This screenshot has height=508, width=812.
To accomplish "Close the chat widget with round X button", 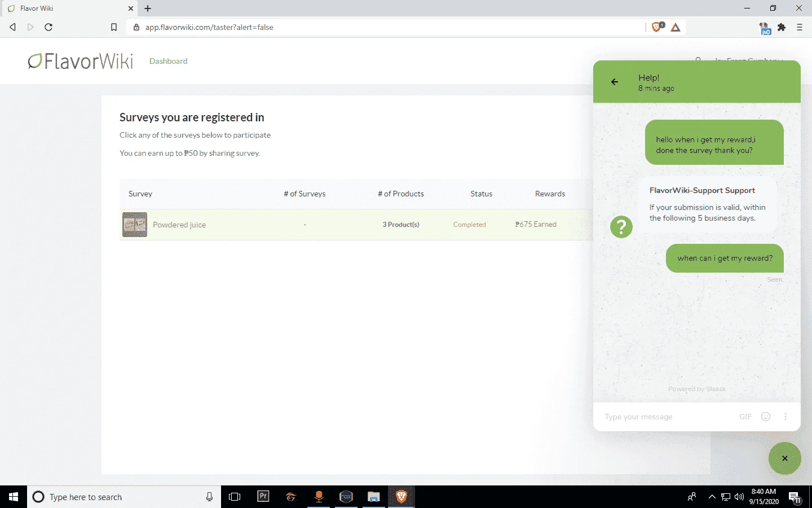I will 785,458.
